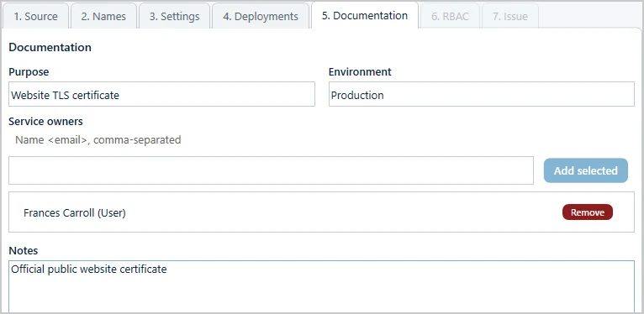Open the greyed-out 6. RBAC tab
This screenshot has height=314, width=644.
pos(450,17)
